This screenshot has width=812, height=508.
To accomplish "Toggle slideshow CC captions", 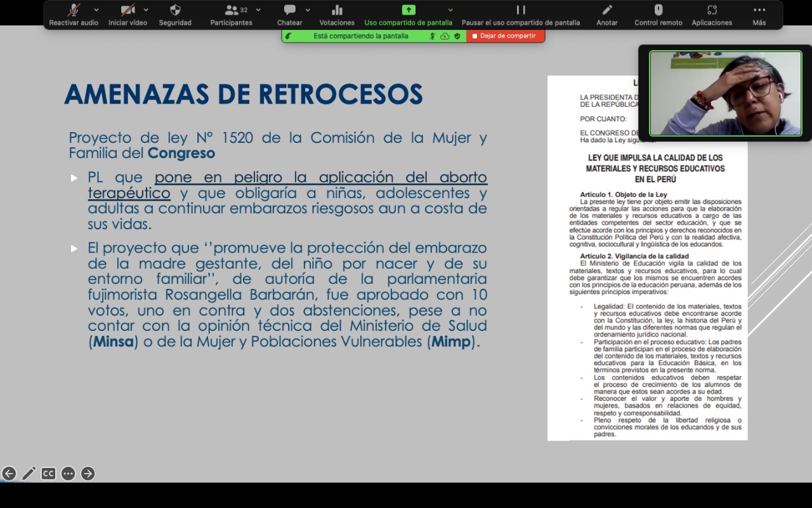I will pyautogui.click(x=48, y=473).
